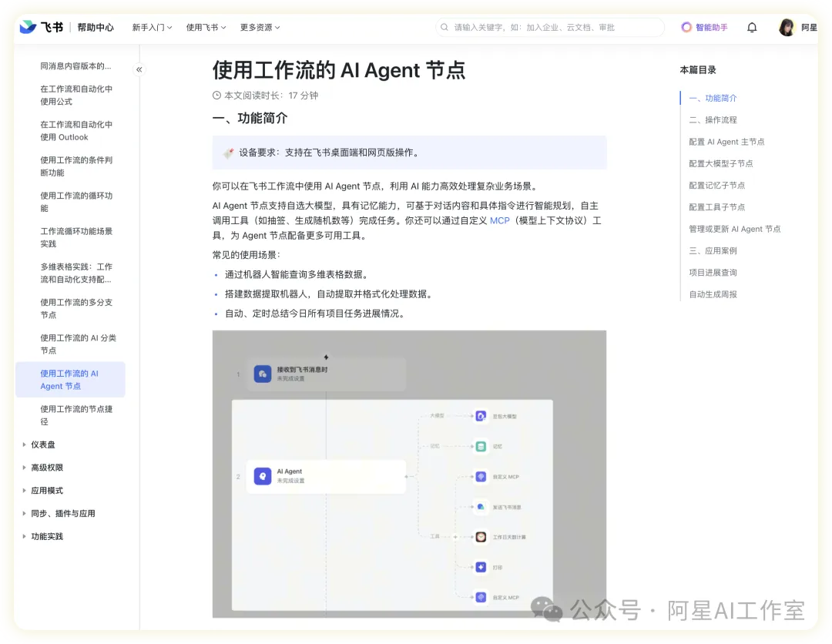Select 使用工作流的 AI Agent 节点 in sidebar
Image resolution: width=832 pixels, height=644 pixels.
71,380
